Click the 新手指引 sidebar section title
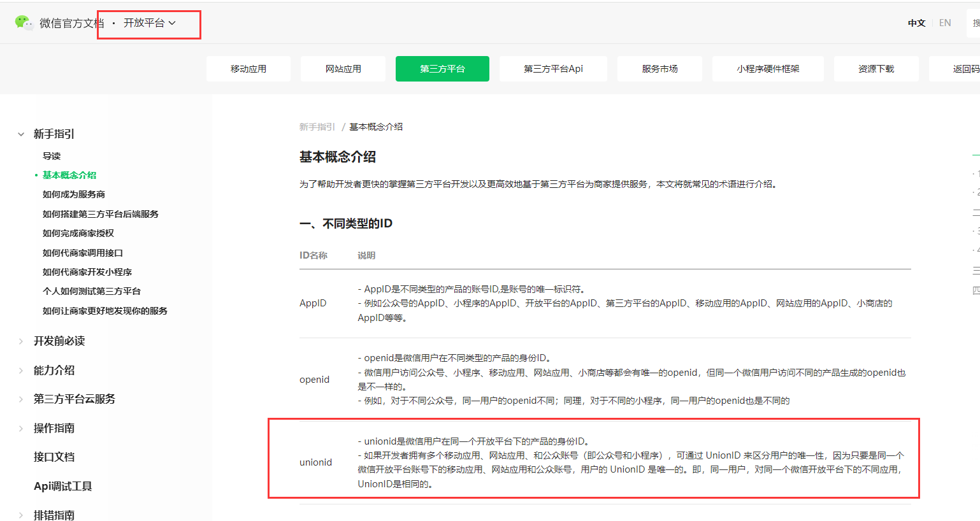Viewport: 980px width, 521px height. click(x=54, y=134)
